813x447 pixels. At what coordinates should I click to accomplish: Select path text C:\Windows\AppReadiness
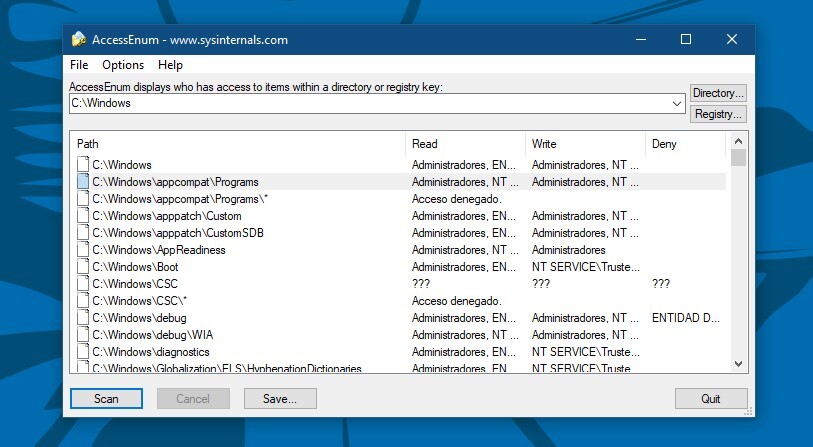(159, 250)
